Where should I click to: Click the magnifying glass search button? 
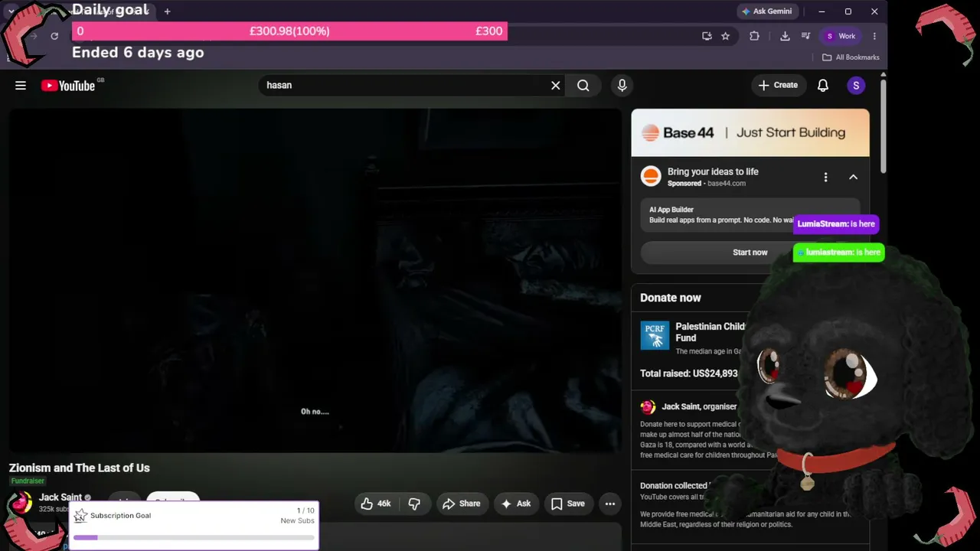583,86
